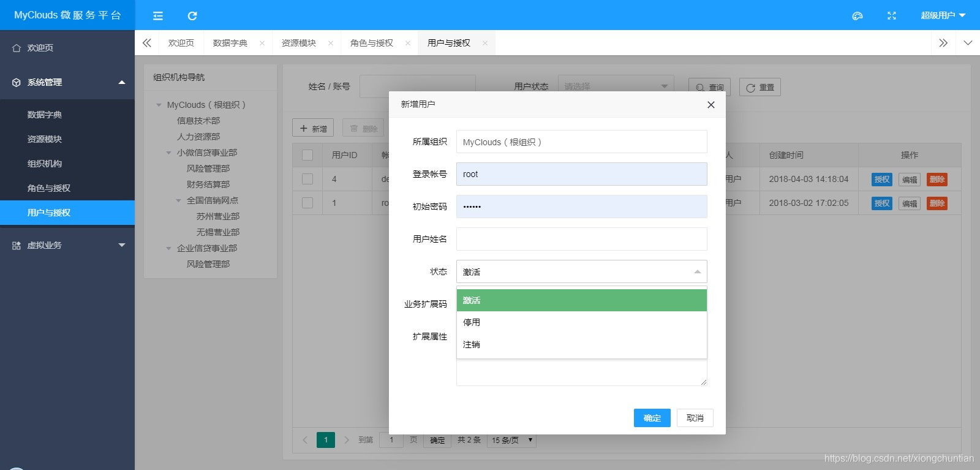The width and height of the screenshot is (980, 470).
Task: Collapse the 企业信贷事业部 tree node
Action: pyautogui.click(x=169, y=248)
